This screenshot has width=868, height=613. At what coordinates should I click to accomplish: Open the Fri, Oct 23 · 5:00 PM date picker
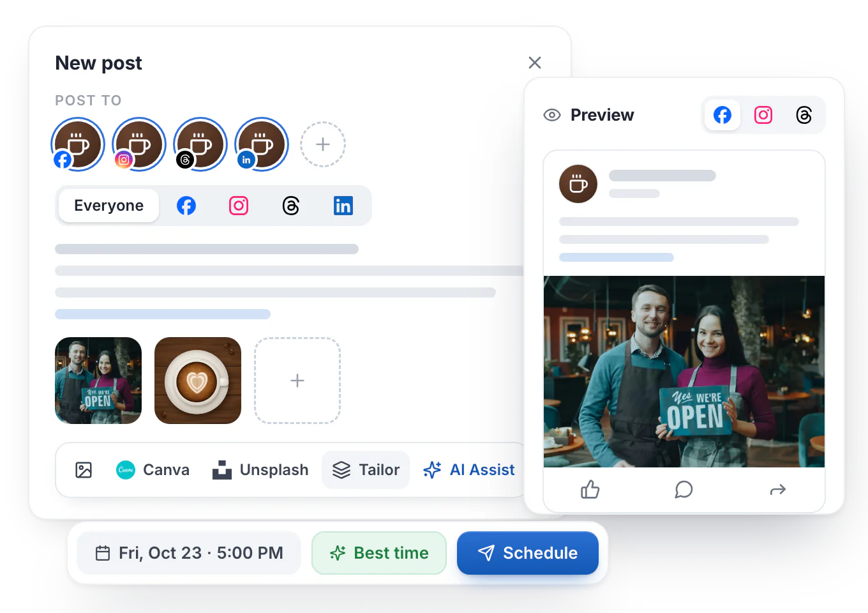[189, 553]
